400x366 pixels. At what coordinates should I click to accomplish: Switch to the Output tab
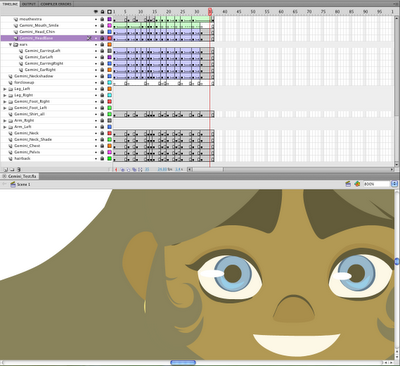click(x=29, y=4)
